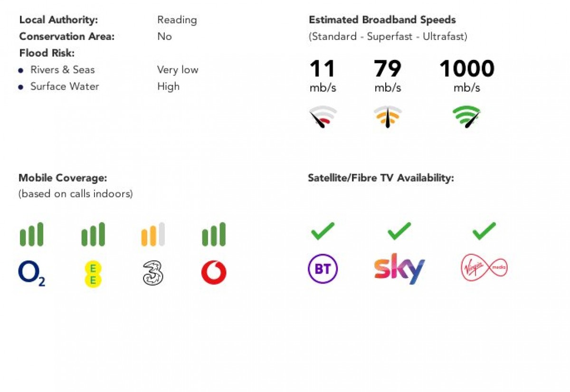
Task: Click the orange superfast speed gauge icon
Action: click(388, 117)
